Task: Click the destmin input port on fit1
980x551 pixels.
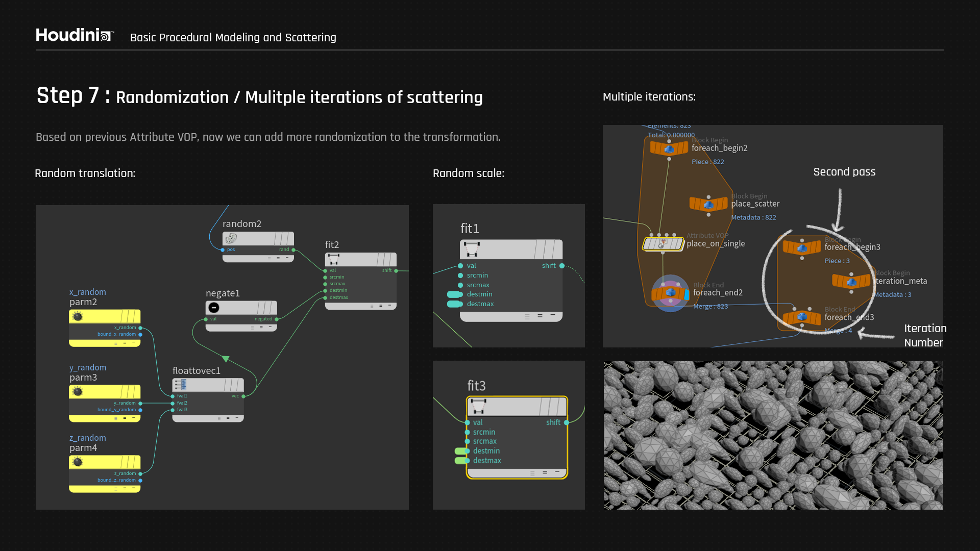Action: coord(460,294)
